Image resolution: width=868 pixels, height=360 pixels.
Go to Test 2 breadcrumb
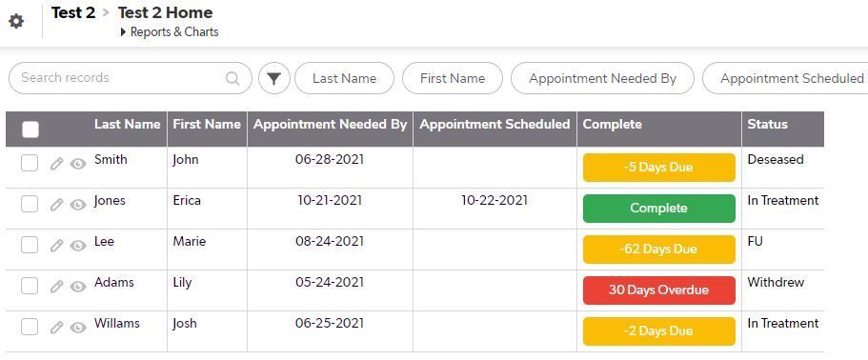click(x=73, y=12)
